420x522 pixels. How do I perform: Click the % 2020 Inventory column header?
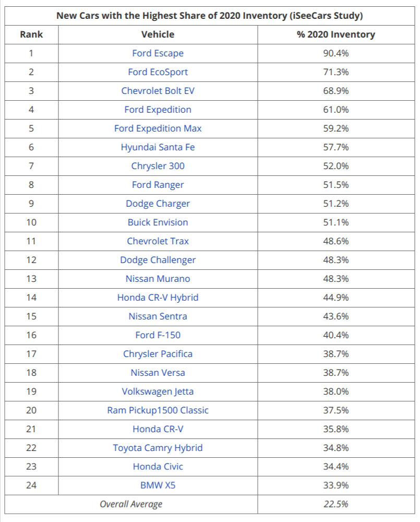335,34
